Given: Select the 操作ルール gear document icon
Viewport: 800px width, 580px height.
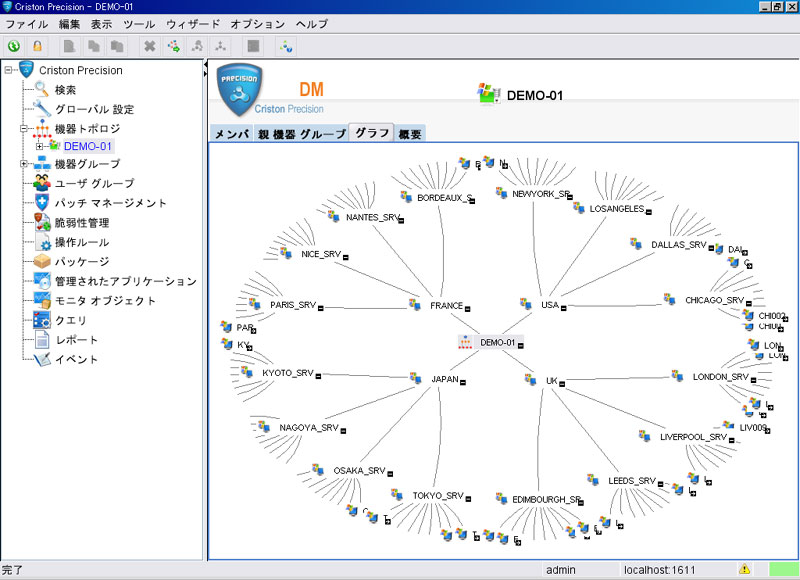Looking at the screenshot, I should click(x=42, y=242).
